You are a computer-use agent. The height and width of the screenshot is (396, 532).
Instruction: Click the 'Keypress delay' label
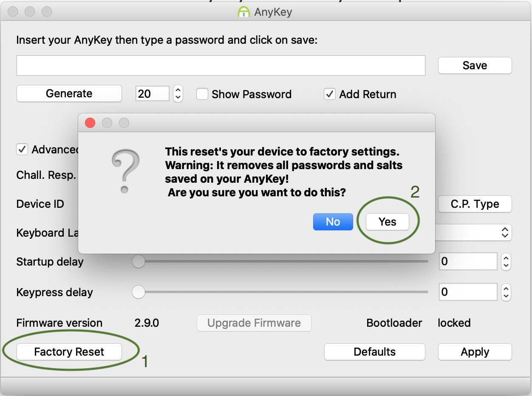(54, 292)
